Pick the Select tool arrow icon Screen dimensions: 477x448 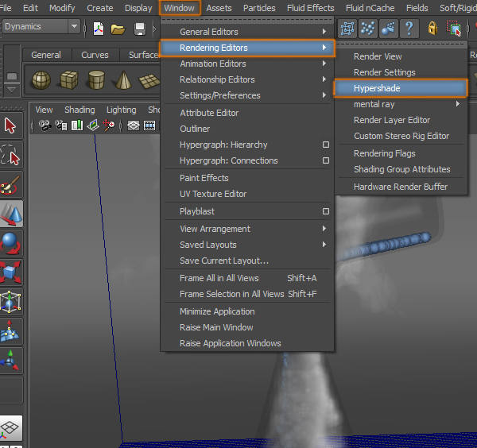10,126
